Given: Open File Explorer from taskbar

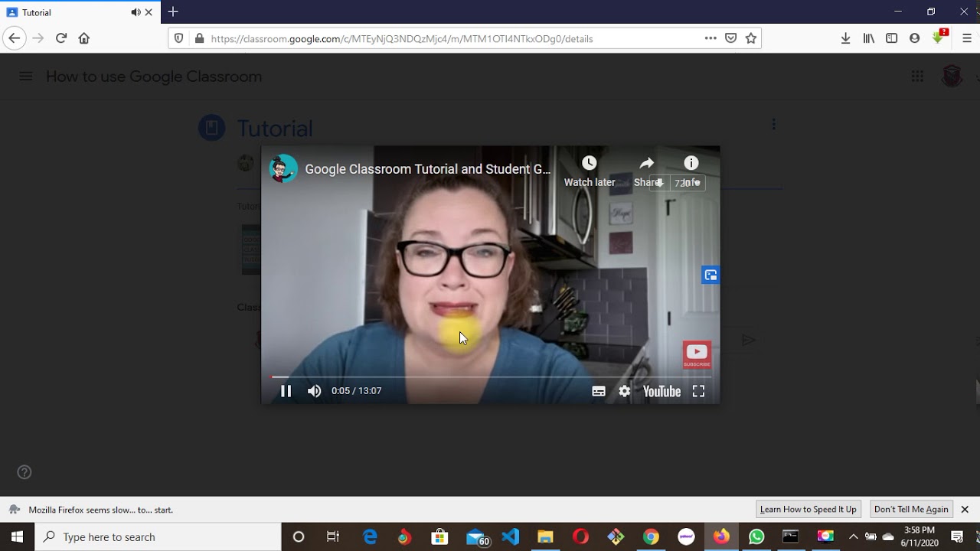Looking at the screenshot, I should pyautogui.click(x=545, y=536).
